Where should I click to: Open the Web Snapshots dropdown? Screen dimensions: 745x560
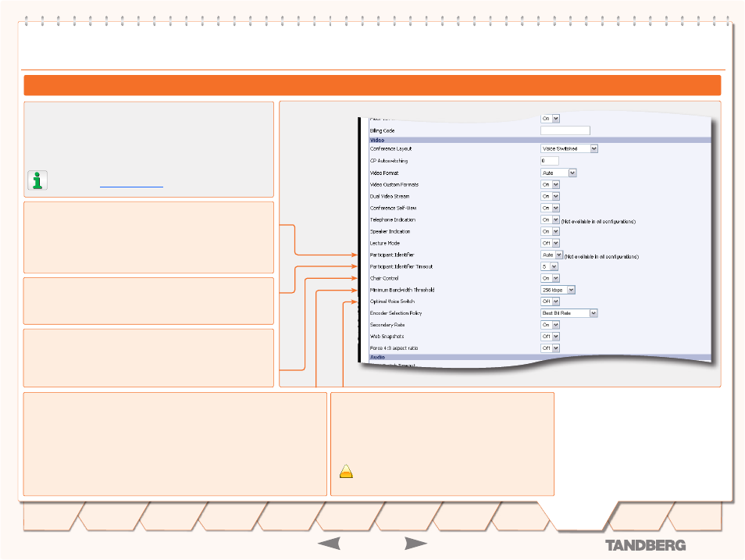point(551,337)
